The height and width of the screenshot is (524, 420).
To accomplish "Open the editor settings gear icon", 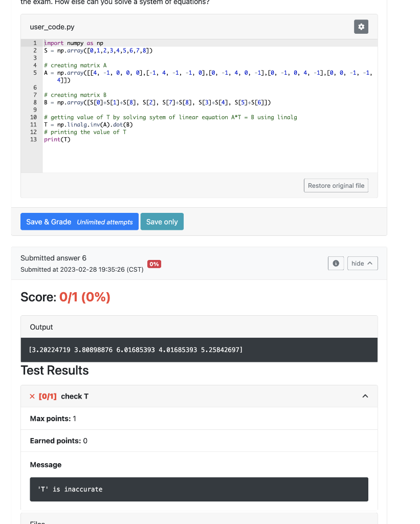I will [x=361, y=27].
